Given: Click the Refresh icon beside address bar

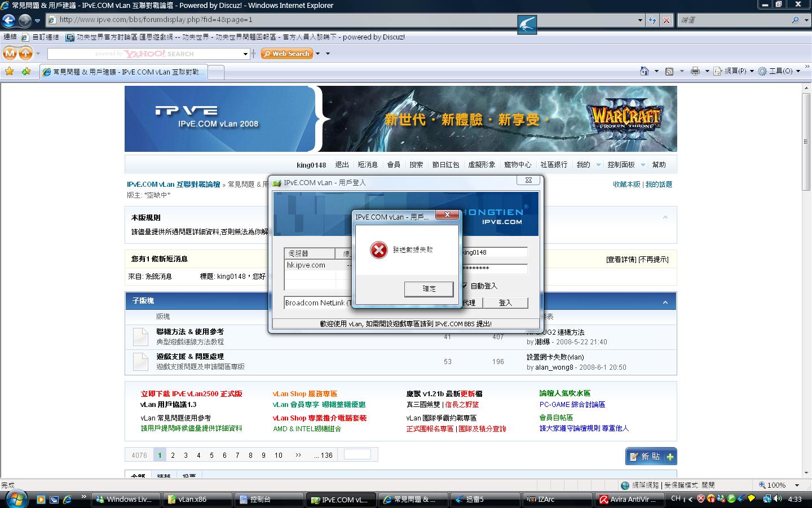Looking at the screenshot, I should pos(652,20).
